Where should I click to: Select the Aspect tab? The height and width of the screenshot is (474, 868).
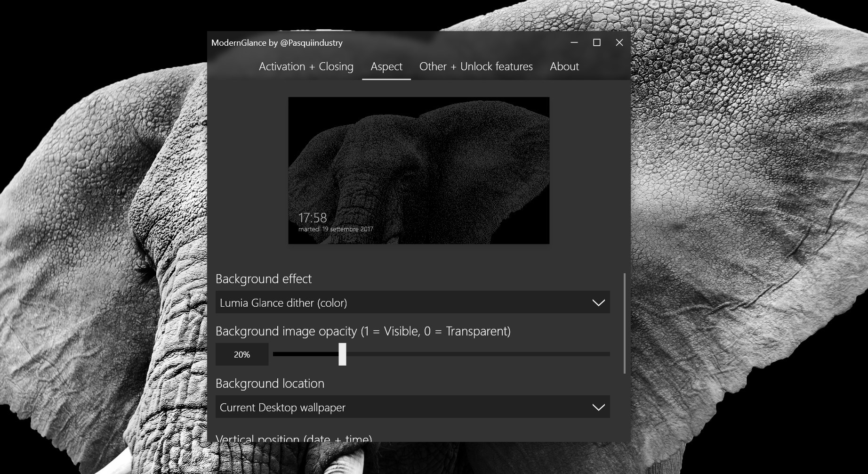pos(386,66)
